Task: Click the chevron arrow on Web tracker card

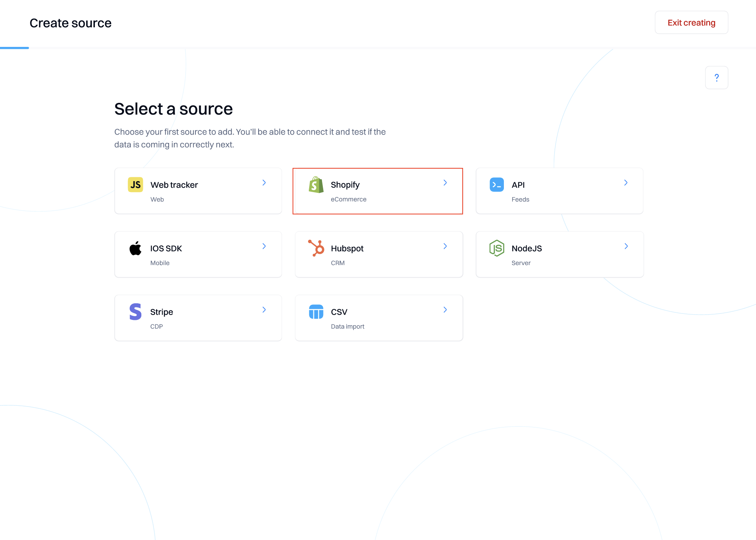Action: pos(264,183)
